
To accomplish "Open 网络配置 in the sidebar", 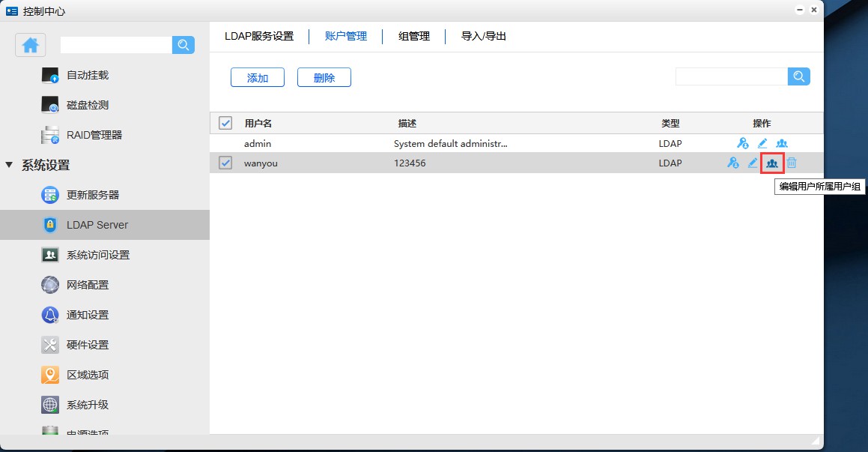I will coord(88,285).
